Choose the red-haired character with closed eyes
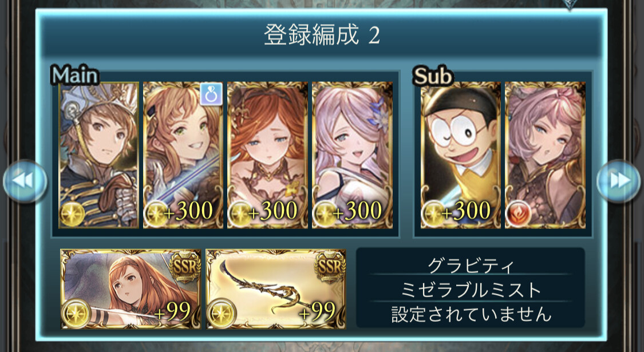Viewport: 644px width, 352px height. click(267, 155)
